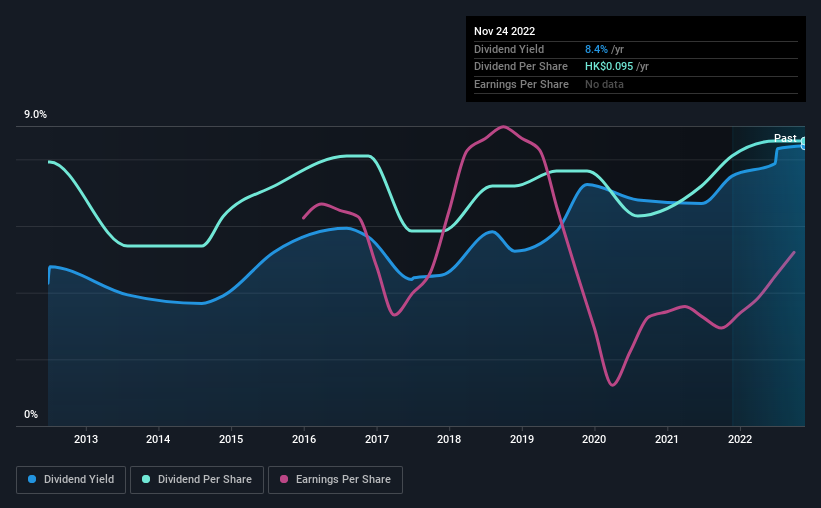Toggle the Earnings Per Share legend button
The height and width of the screenshot is (508, 821).
335,480
